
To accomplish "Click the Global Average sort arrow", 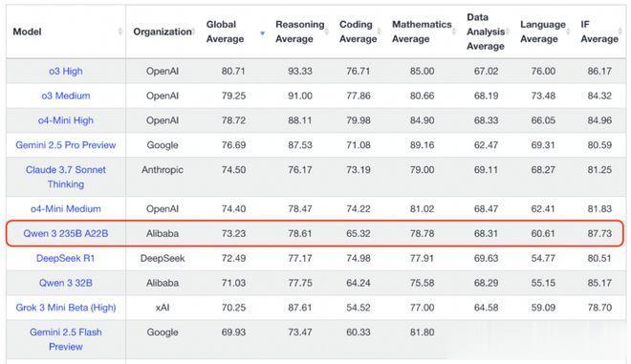I will click(262, 33).
